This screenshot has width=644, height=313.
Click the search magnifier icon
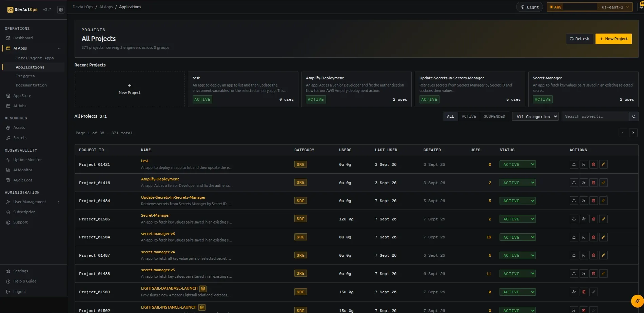tap(634, 116)
